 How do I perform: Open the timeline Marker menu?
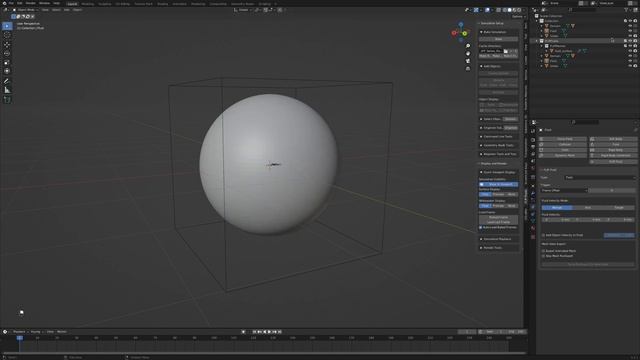pyautogui.click(x=62, y=332)
